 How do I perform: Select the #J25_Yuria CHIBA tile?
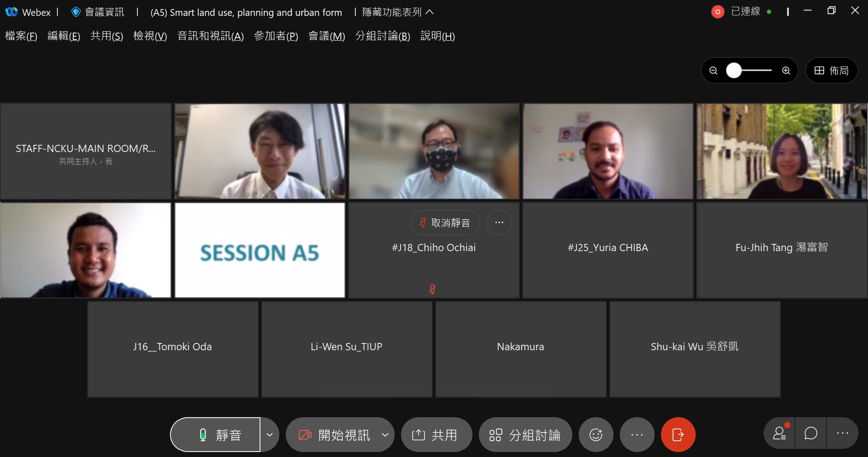[x=608, y=250]
